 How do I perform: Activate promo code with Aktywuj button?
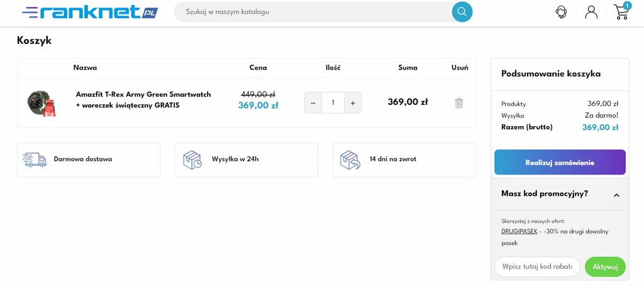(605, 267)
